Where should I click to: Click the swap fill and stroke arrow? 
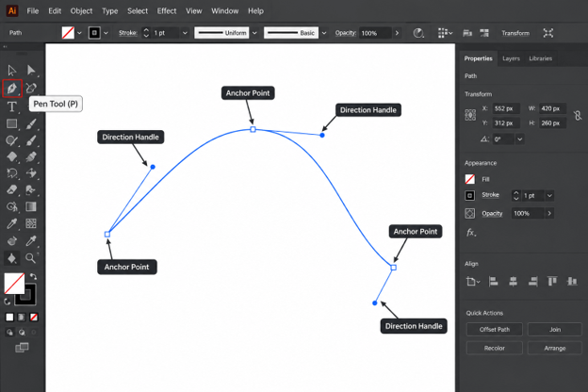(33, 276)
